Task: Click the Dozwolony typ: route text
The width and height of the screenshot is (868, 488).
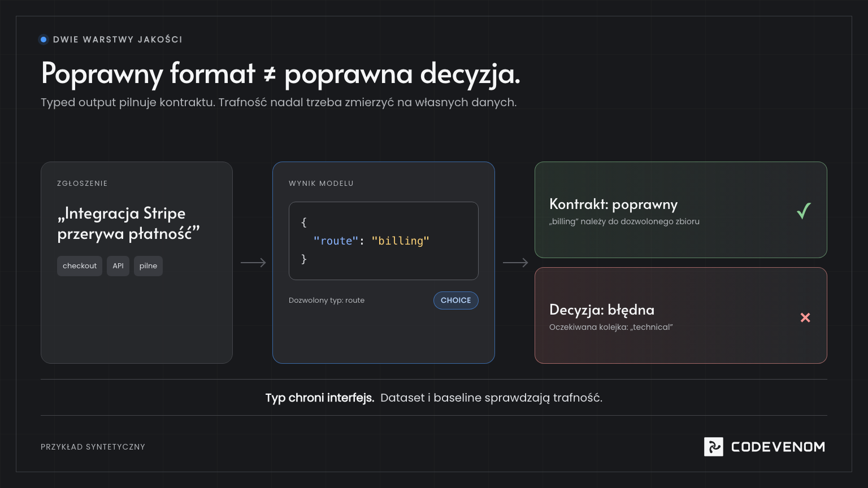Action: point(327,300)
